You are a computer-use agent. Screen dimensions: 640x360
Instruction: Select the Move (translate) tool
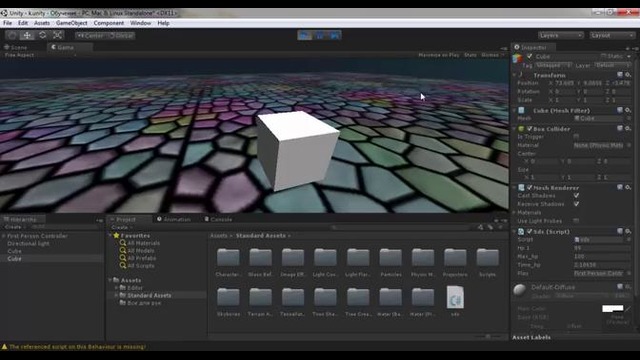point(27,36)
